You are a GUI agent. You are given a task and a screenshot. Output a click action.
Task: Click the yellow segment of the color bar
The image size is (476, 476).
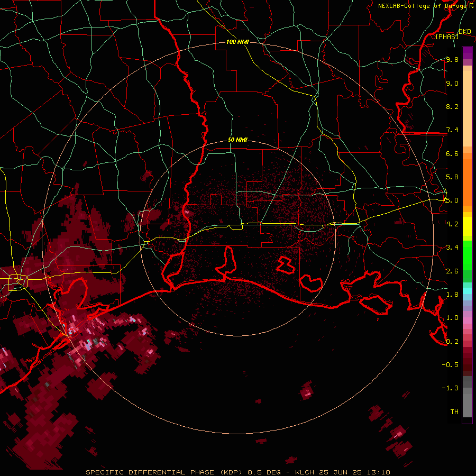(467, 226)
